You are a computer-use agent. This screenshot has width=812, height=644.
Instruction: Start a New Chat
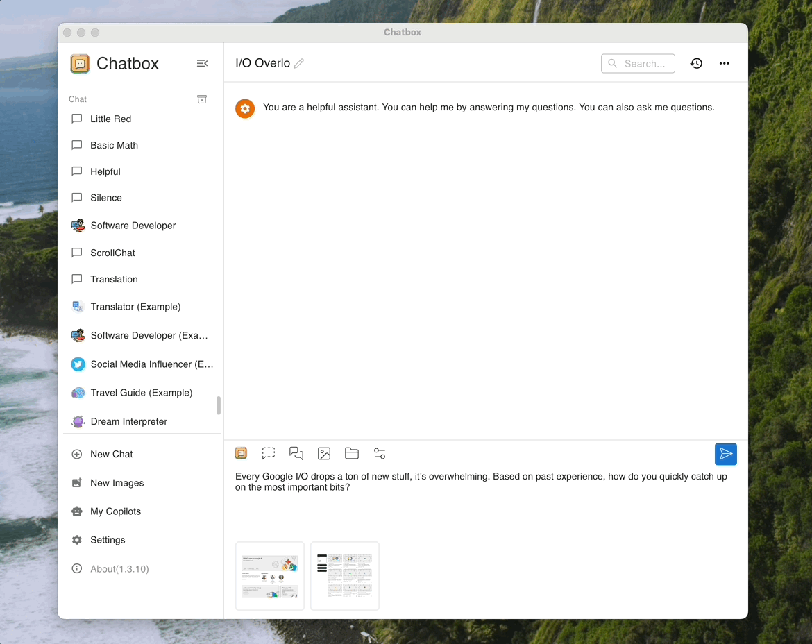[112, 454]
